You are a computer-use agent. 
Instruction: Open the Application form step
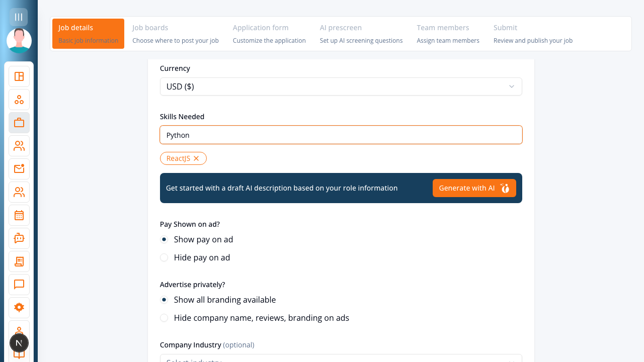pyautogui.click(x=269, y=34)
